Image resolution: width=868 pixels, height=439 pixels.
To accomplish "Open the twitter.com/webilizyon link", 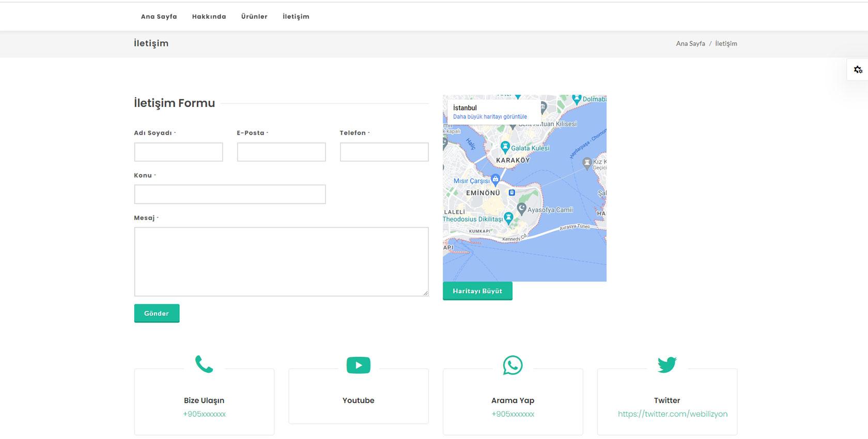I will tap(673, 414).
